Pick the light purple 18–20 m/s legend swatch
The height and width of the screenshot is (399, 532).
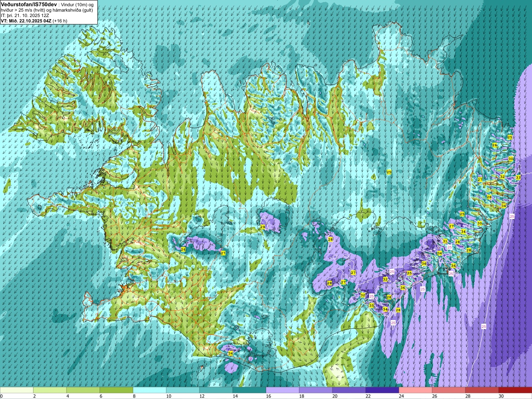click(316, 390)
